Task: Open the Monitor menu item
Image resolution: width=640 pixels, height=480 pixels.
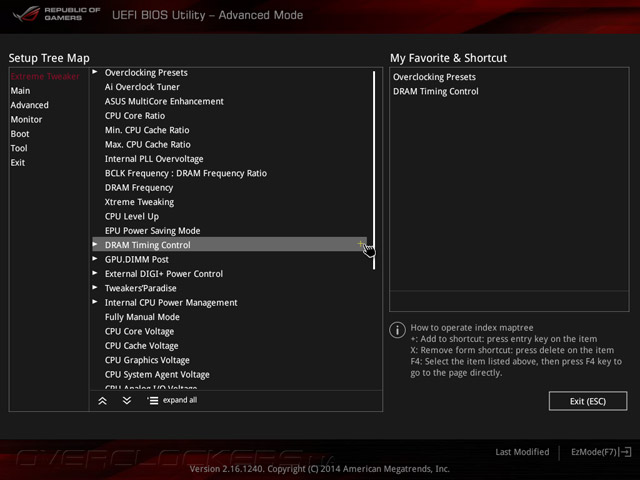Action: pos(26,120)
